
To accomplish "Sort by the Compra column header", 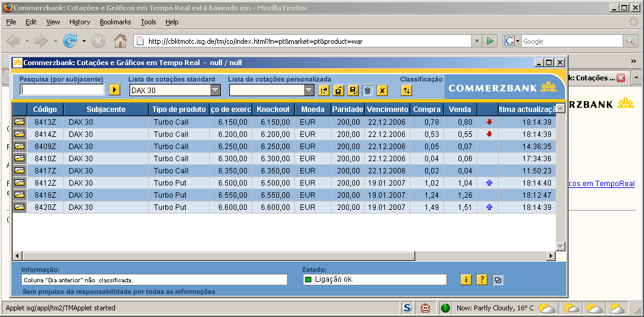I will [x=427, y=110].
